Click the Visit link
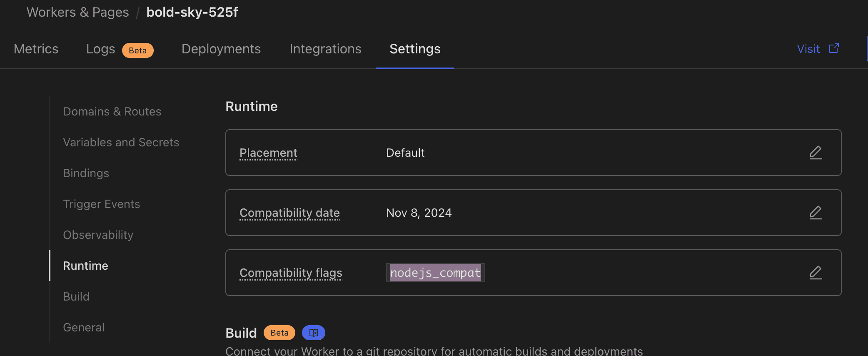868x356 pixels. [x=808, y=49]
